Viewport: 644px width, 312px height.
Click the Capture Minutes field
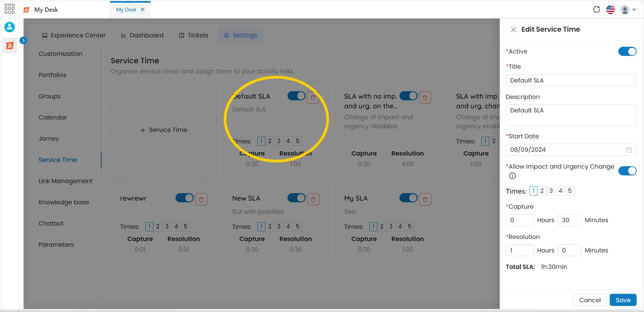(x=570, y=220)
